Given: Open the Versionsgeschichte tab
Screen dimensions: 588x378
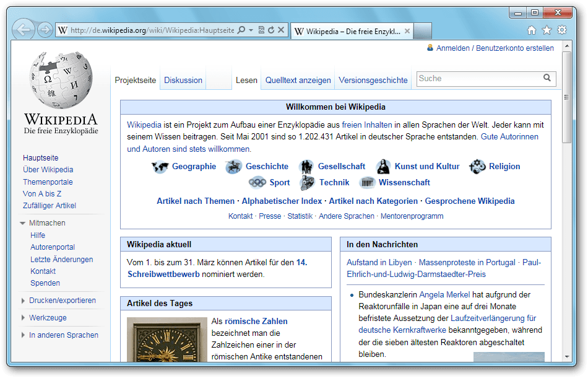Looking at the screenshot, I should pos(373,81).
